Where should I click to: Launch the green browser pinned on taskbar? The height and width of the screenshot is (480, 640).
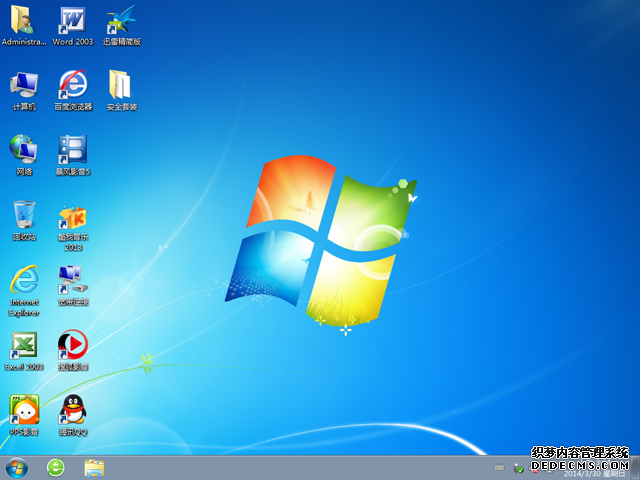pos(55,468)
